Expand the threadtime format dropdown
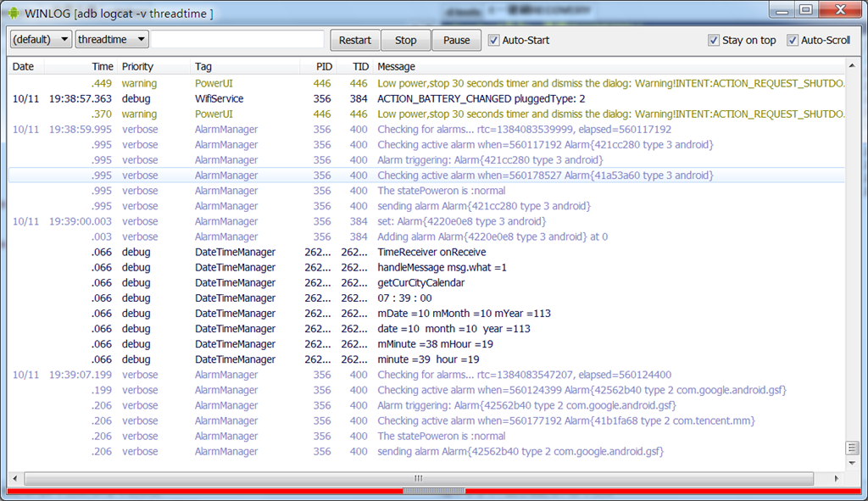Viewport: 868px width, 501px height. (112, 40)
